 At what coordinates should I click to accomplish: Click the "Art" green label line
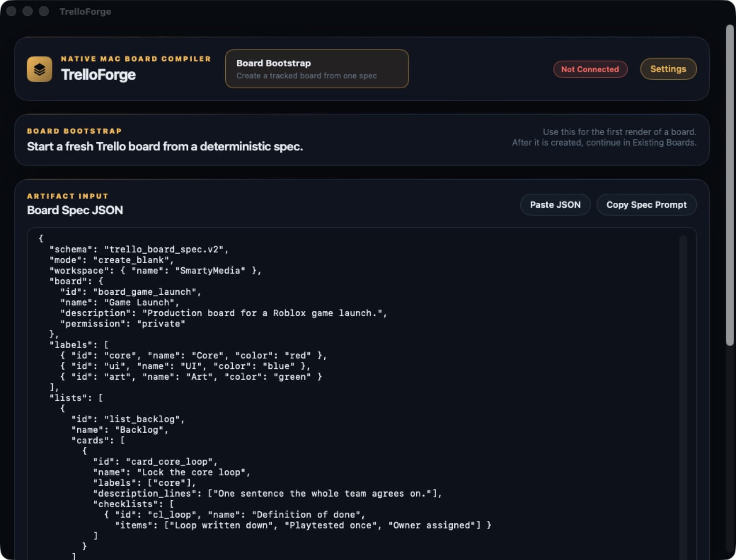click(x=191, y=377)
